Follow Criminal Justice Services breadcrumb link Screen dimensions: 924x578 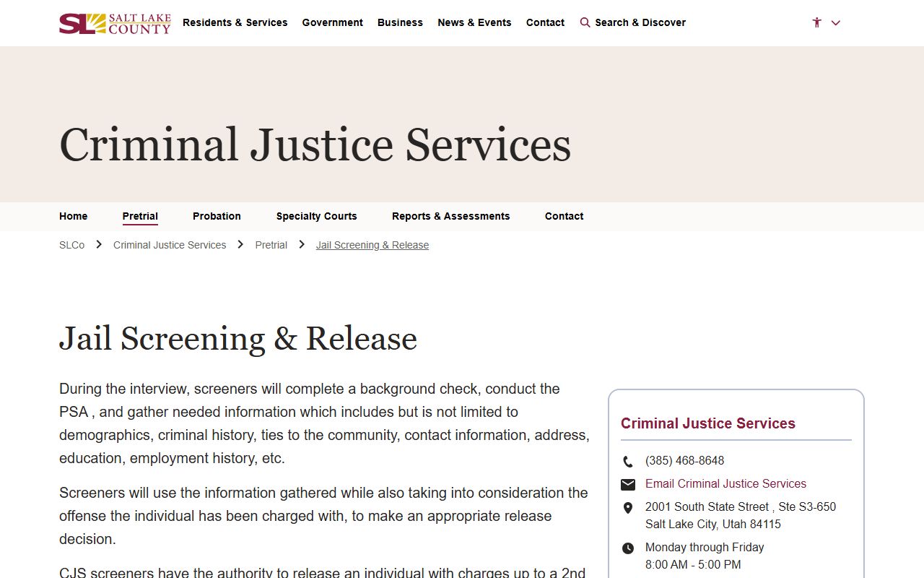pyautogui.click(x=170, y=245)
